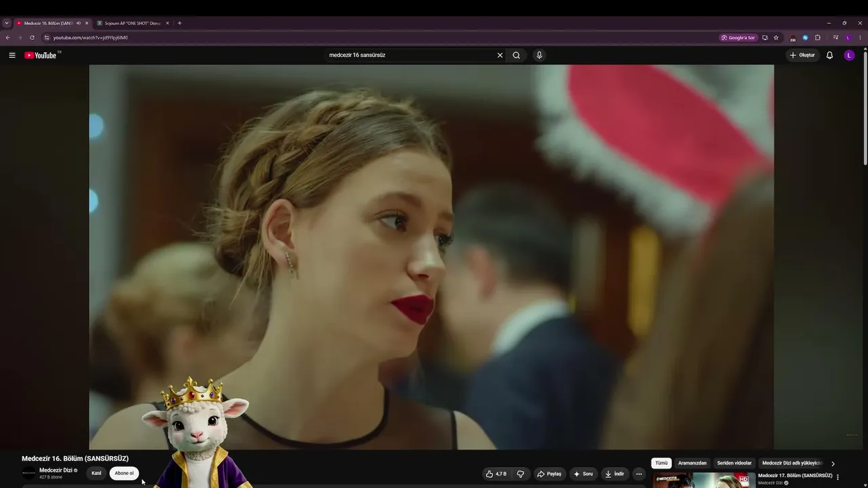
Task: Click the Oluştur create button
Action: click(802, 56)
